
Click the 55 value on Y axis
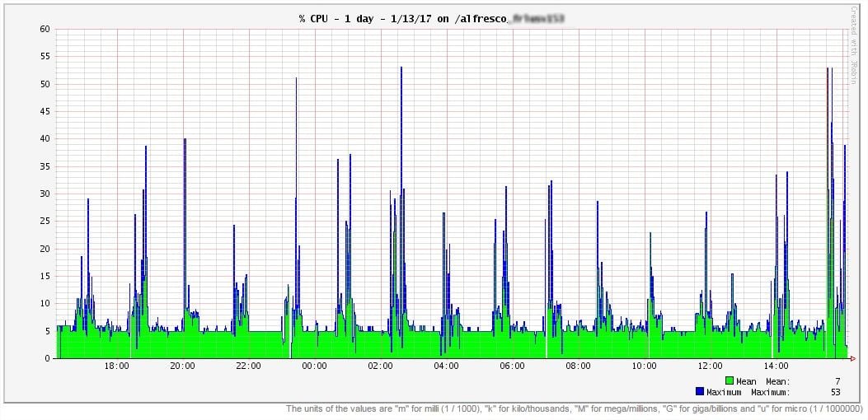click(45, 57)
